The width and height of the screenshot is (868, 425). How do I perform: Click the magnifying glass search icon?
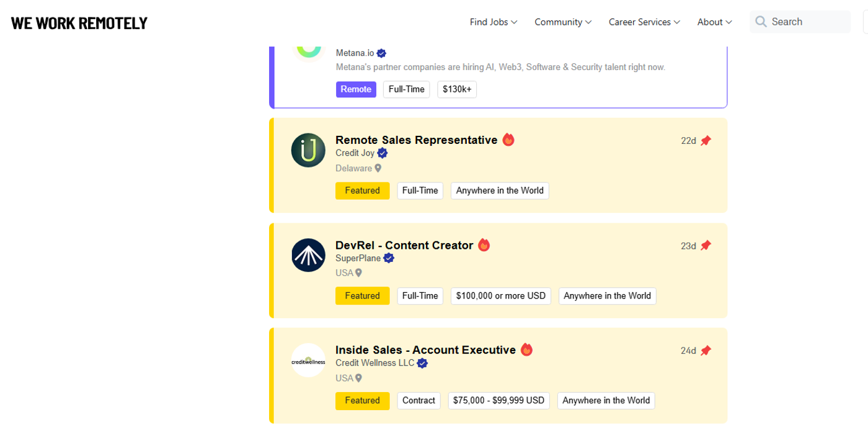(761, 22)
